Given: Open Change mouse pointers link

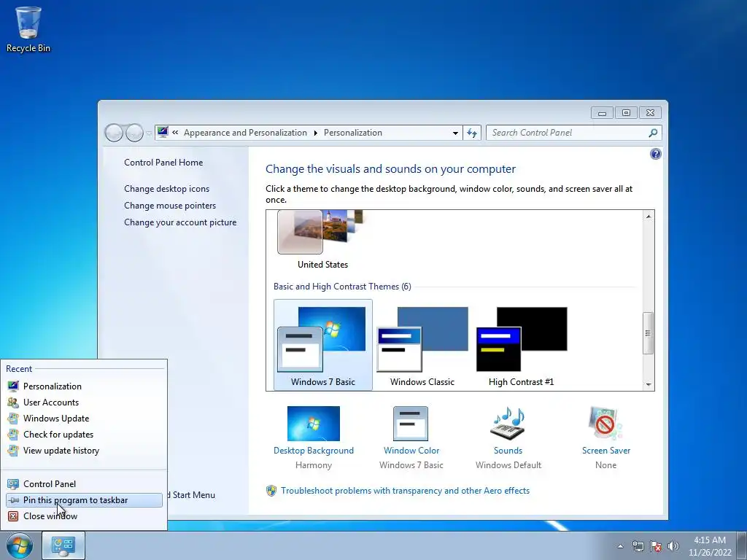Looking at the screenshot, I should (x=170, y=205).
